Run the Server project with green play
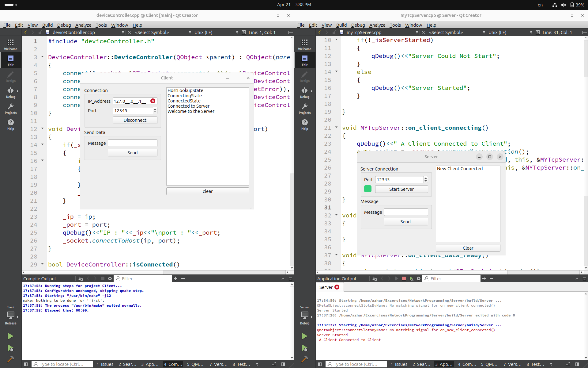 click(304, 336)
